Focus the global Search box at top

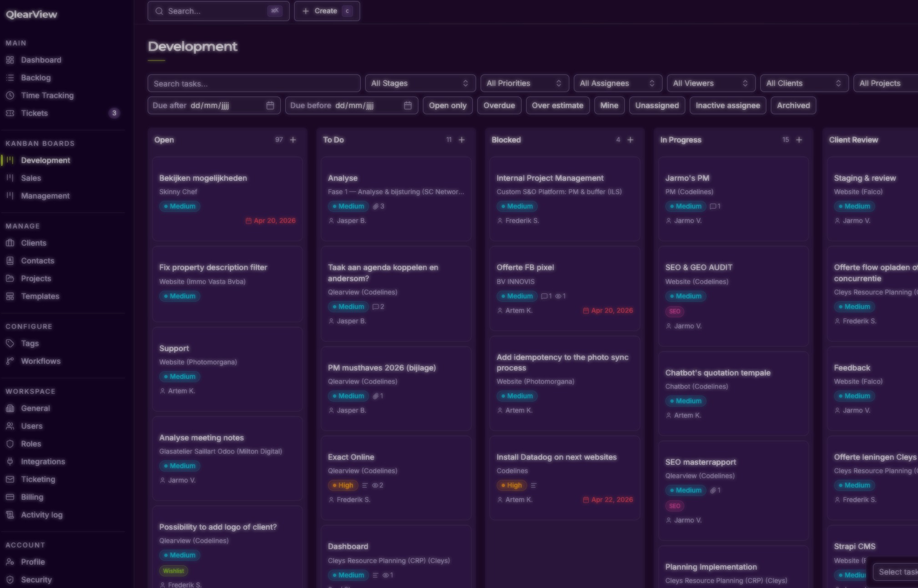point(218,11)
